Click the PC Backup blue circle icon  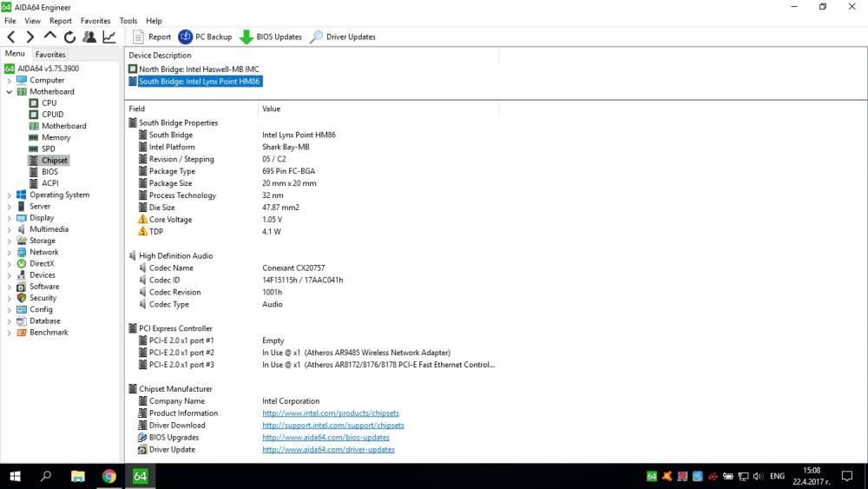185,37
